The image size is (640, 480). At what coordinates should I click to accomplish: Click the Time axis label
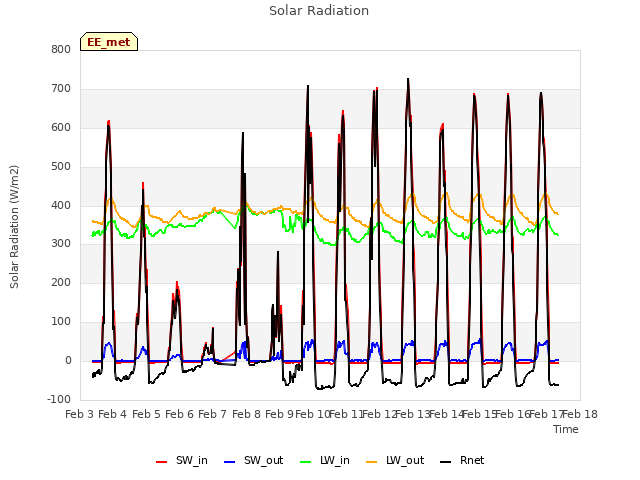point(565,429)
